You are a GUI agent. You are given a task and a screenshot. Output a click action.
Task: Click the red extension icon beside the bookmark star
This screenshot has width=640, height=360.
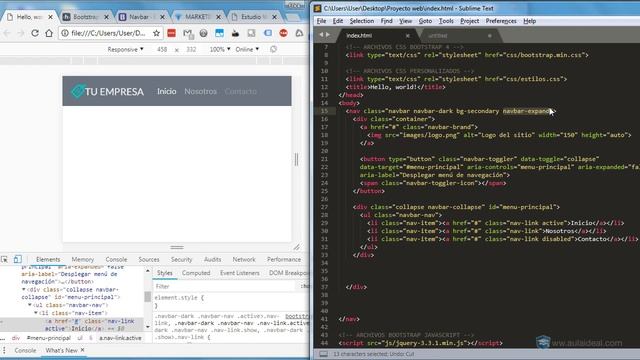point(171,33)
